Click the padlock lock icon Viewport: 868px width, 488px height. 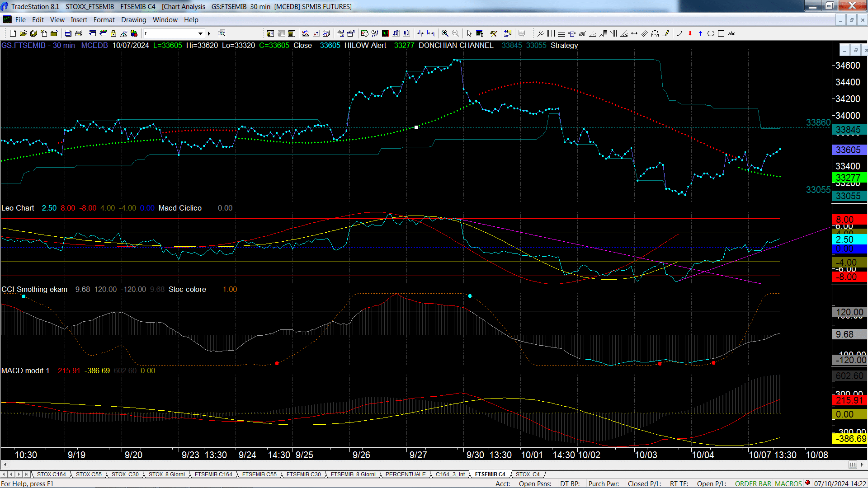(x=113, y=33)
